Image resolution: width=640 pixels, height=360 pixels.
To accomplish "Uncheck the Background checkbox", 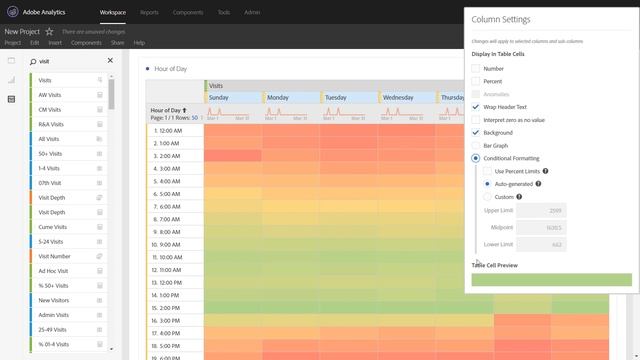I will 476,133.
